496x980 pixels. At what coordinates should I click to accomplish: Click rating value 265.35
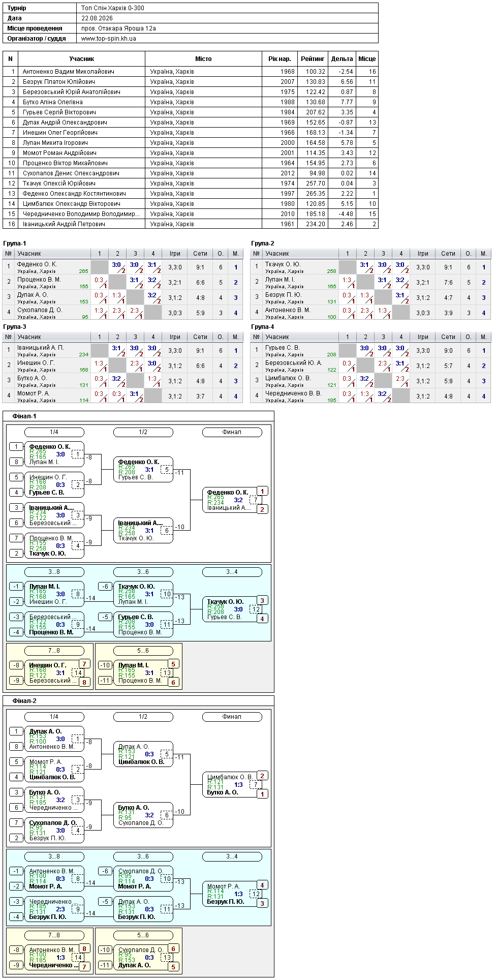[x=316, y=194]
